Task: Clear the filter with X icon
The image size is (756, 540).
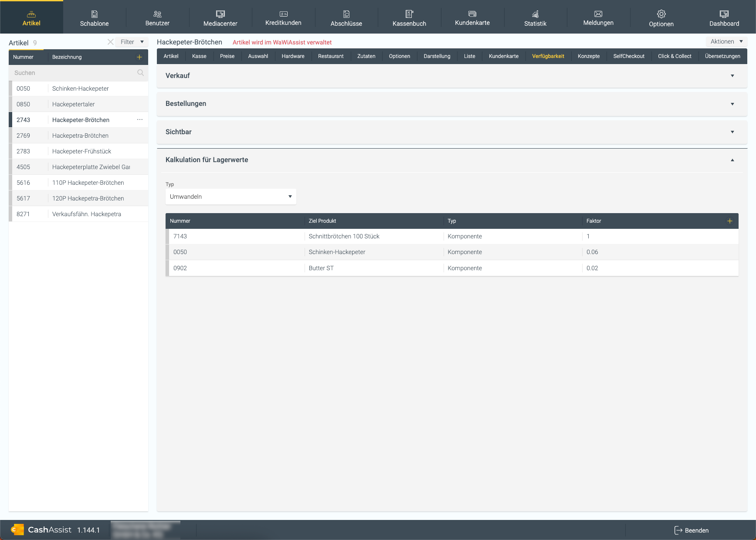Action: click(x=110, y=42)
